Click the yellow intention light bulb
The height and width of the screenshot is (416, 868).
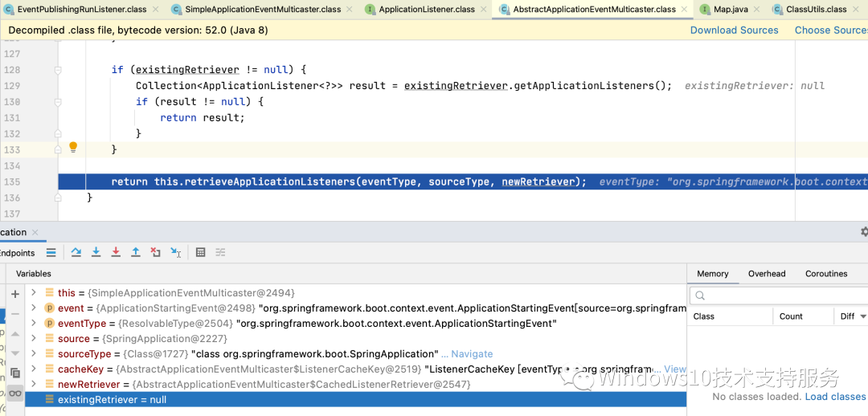(73, 147)
